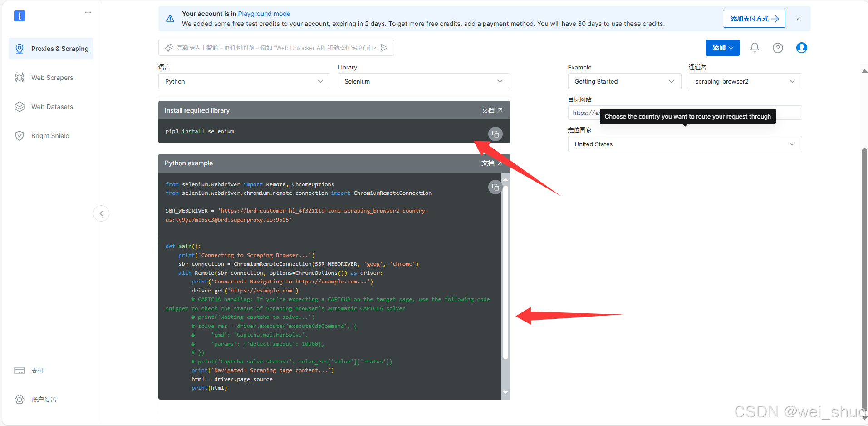Focus the AI assistant question field

(x=276, y=48)
